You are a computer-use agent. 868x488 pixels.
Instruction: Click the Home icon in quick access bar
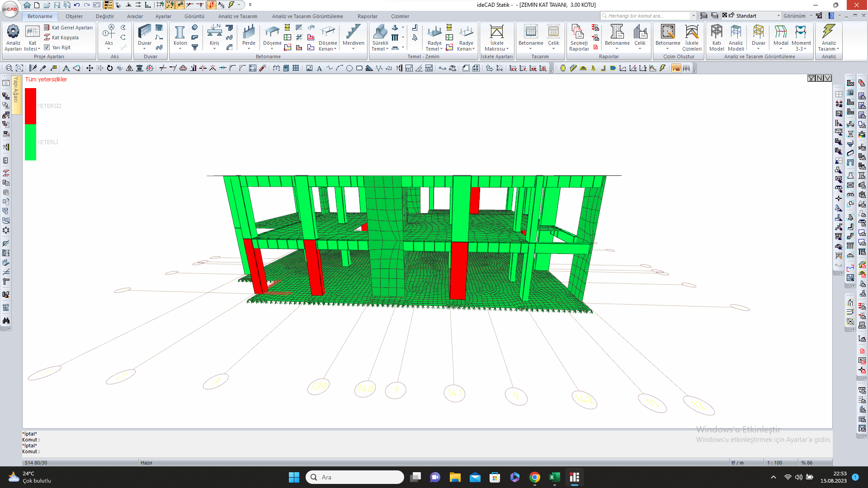coord(27,5)
